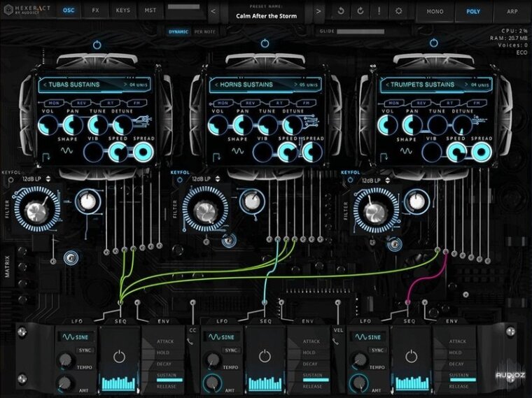
Task: Click the GLIDE slider bar
Action: [x=370, y=31]
